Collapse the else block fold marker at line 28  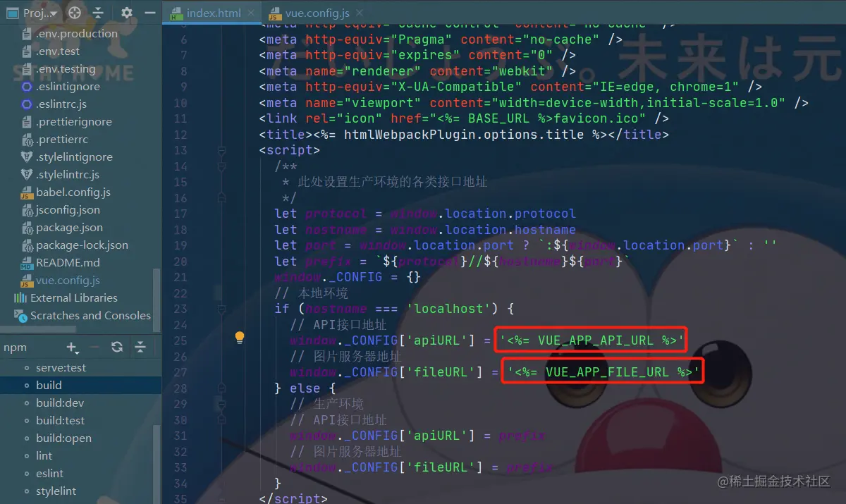click(221, 388)
